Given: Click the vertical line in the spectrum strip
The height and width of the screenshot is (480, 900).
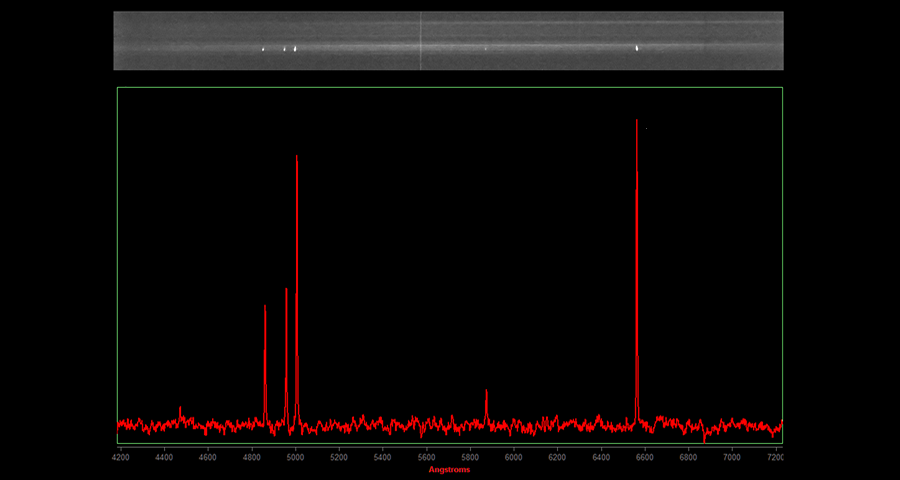Looking at the screenshot, I should click(420, 40).
